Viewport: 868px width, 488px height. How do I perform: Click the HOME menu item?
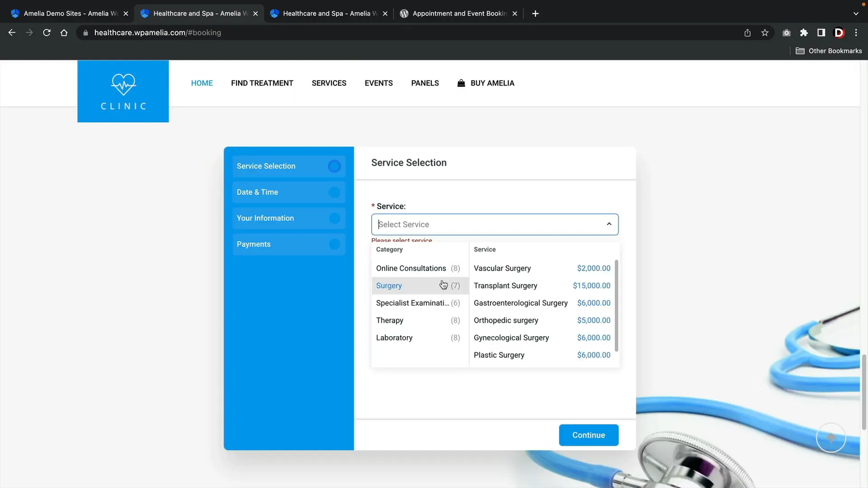tap(202, 83)
